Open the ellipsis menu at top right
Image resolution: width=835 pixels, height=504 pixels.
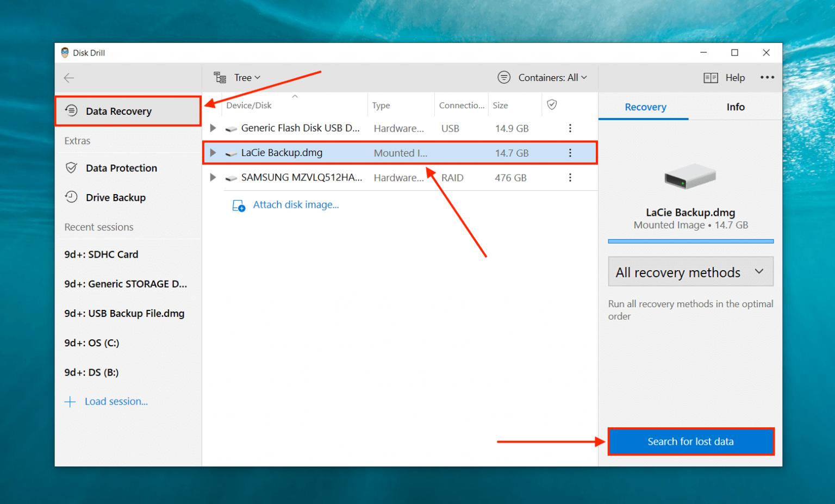(767, 77)
